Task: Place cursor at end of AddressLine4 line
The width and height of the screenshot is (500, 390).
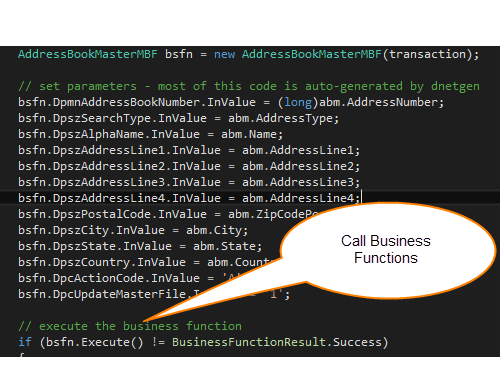Action: point(361,198)
